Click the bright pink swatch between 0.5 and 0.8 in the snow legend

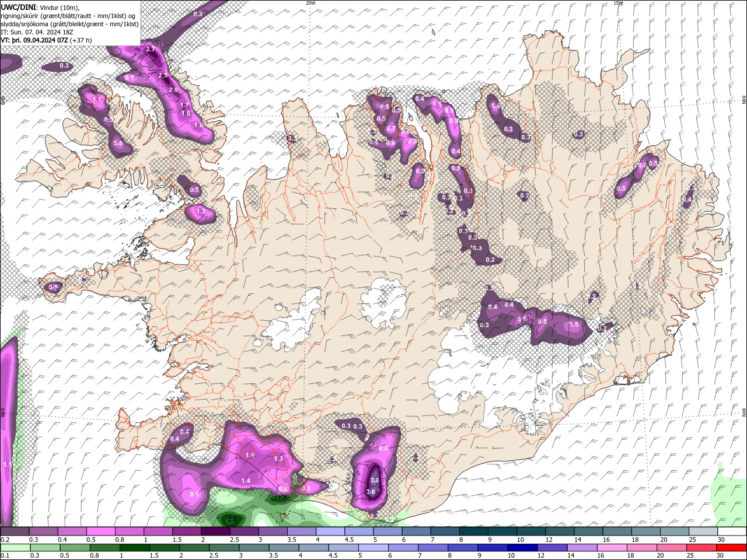(x=100, y=531)
